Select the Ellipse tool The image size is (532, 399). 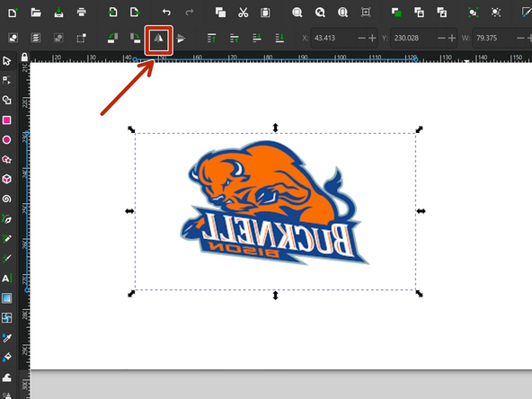(7, 140)
